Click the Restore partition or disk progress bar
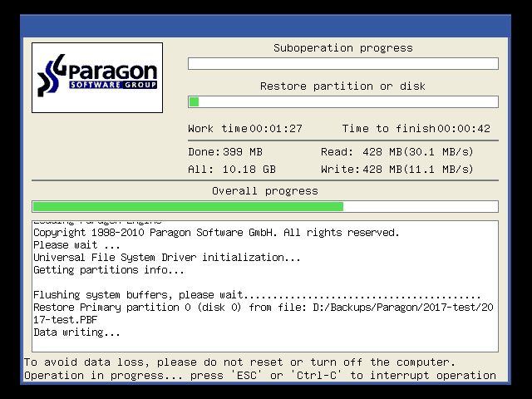Screen dimensions: 532x399 tap(342, 101)
